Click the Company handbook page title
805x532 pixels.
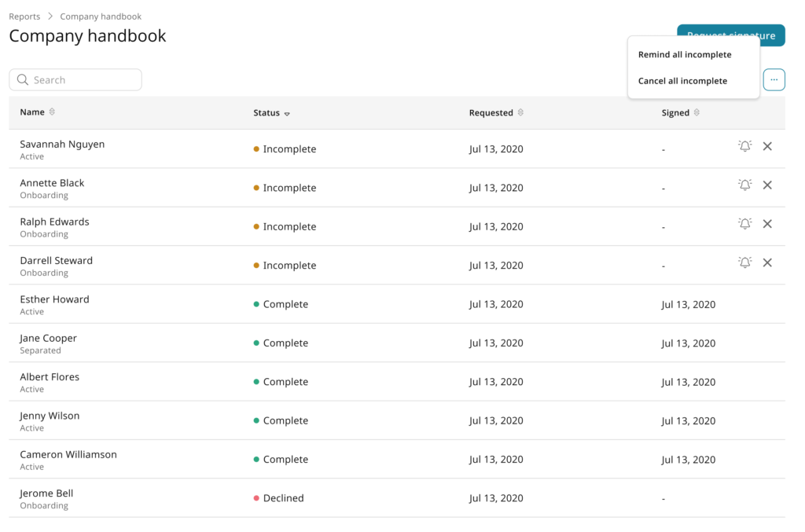87,36
